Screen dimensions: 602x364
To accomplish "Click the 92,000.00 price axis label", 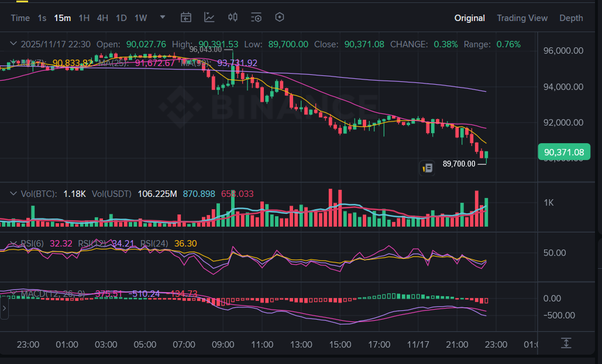I will click(563, 123).
